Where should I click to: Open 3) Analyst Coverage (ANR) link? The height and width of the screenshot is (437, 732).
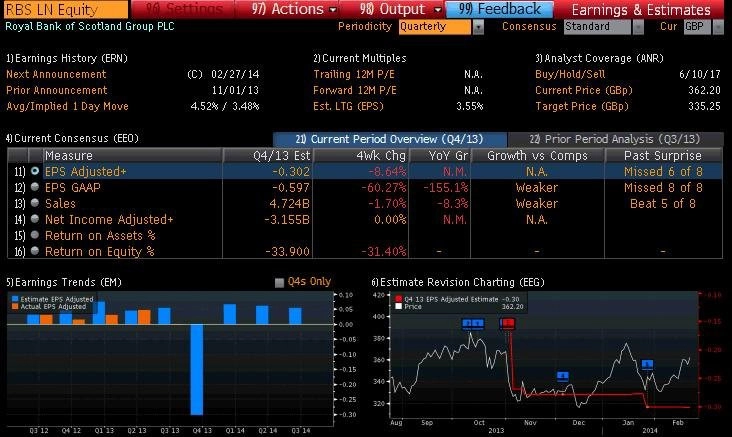pyautogui.click(x=599, y=58)
